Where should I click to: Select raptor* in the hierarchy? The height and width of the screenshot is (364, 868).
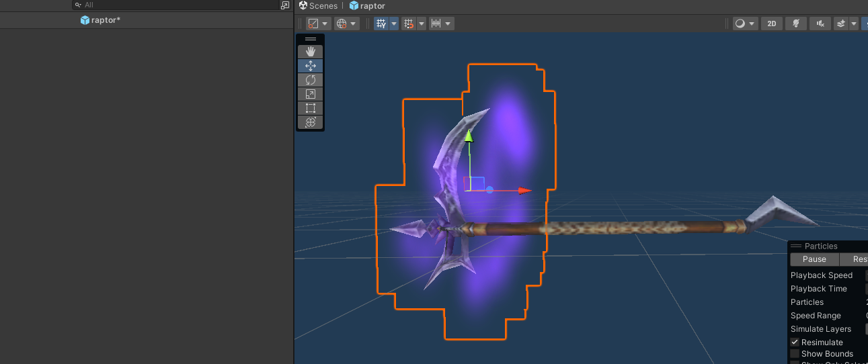100,20
